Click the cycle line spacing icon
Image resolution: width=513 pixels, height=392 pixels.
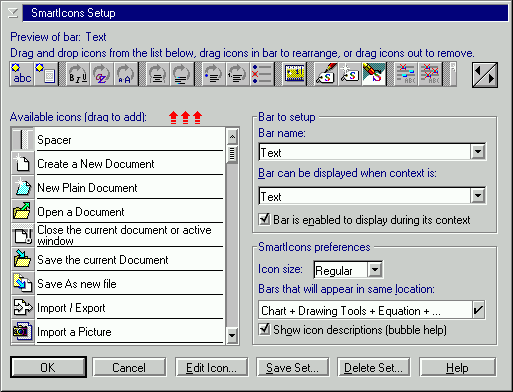click(x=182, y=74)
